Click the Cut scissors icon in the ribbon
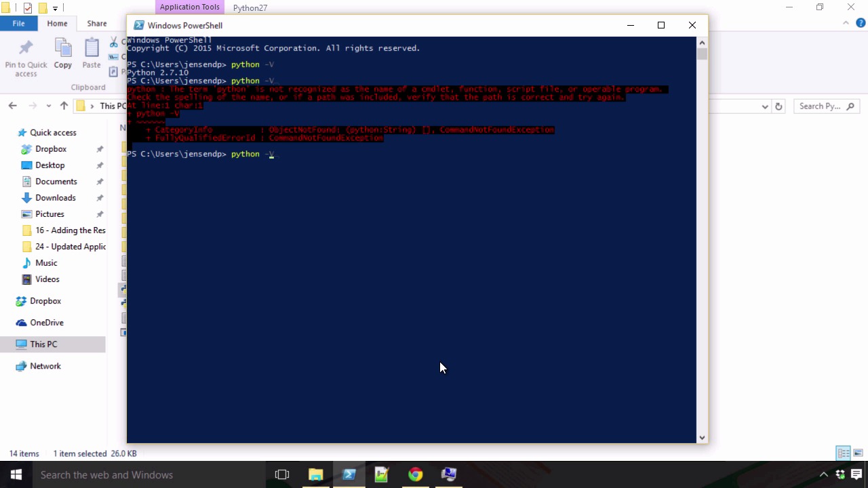Viewport: 868px width, 488px height. [x=113, y=43]
